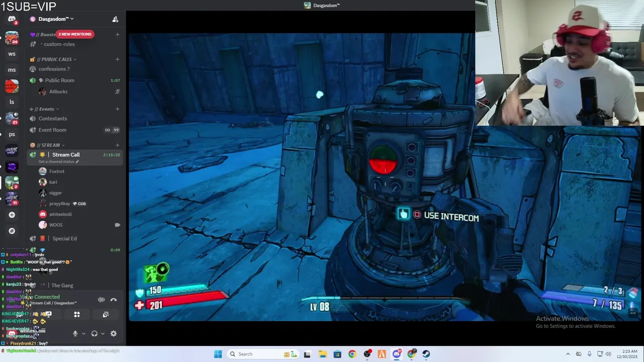Viewport: 644px width, 362px height.
Task: Click the Windows taskbar Search box
Action: point(262,354)
